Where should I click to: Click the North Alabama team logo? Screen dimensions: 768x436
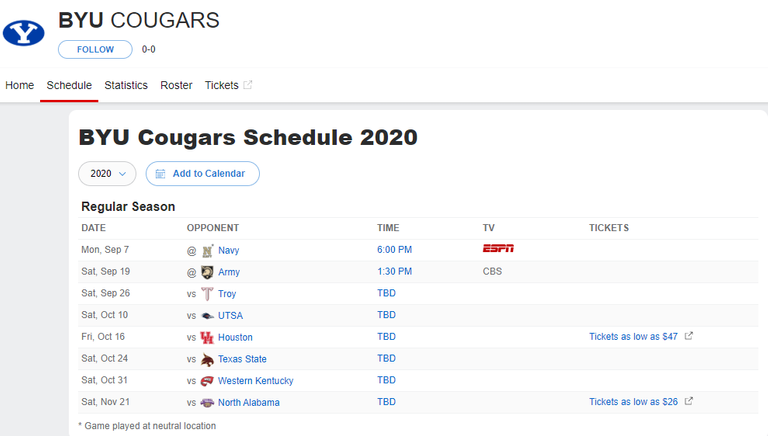207,403
